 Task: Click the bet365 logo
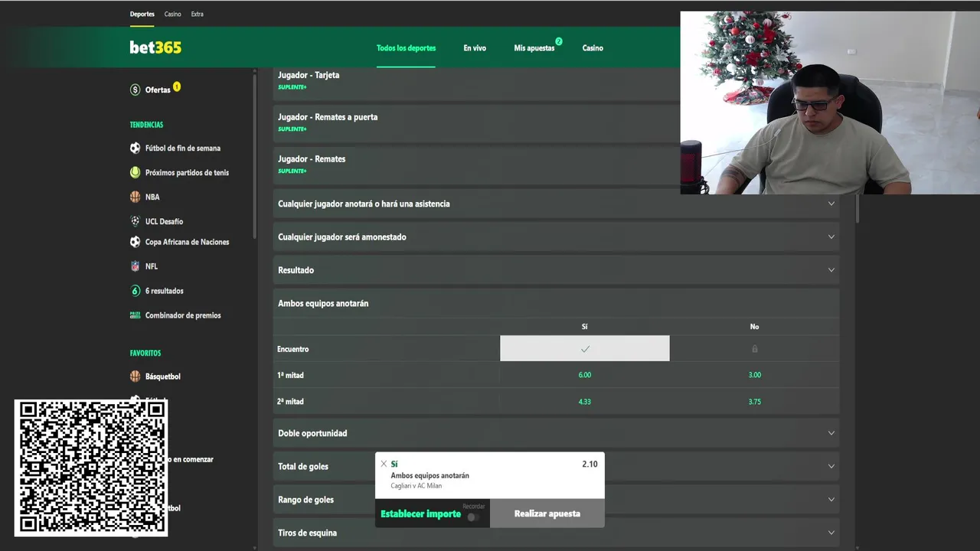coord(155,47)
